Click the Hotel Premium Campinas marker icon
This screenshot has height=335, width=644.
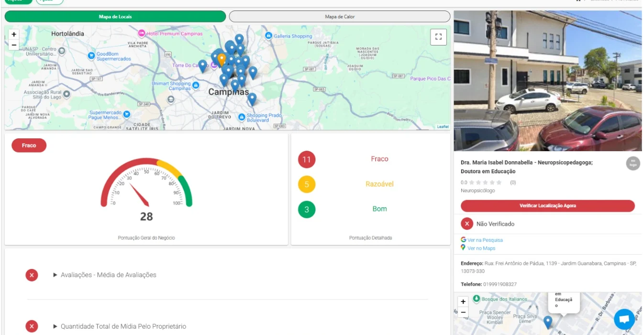coord(141,33)
